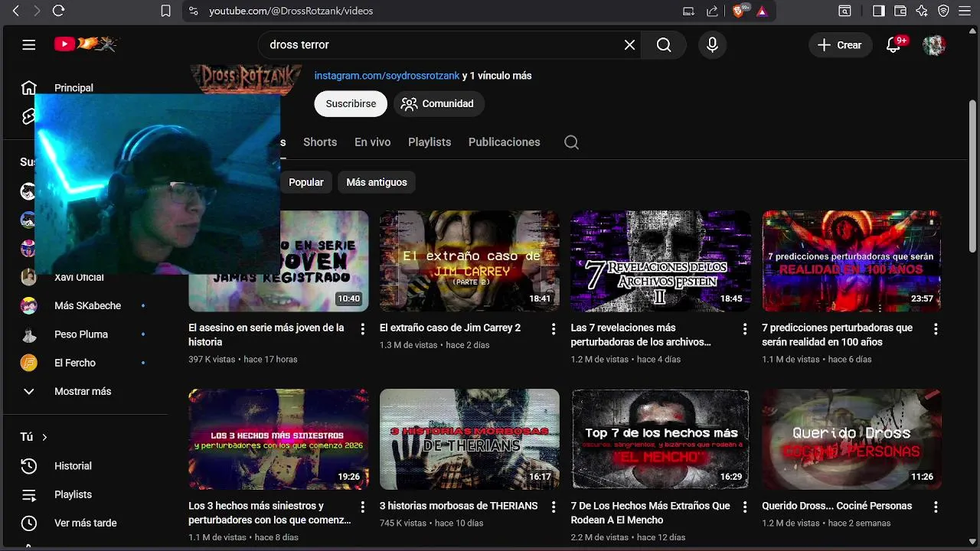Click the cast/install screen icon in address bar
This screenshot has width=980, height=551.
(689, 11)
